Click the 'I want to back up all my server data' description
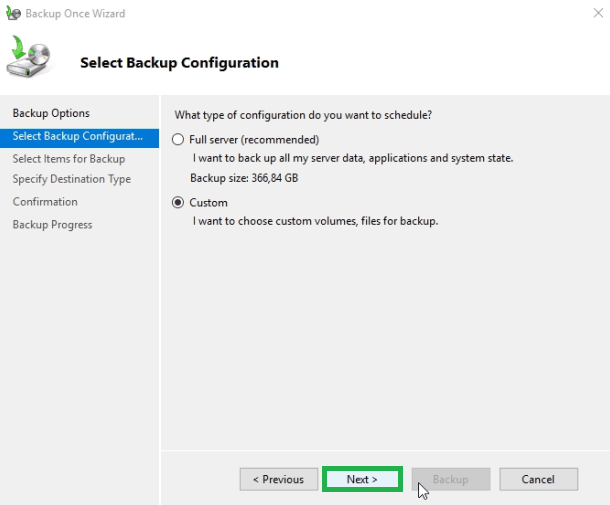Screen dimensions: 610x505 (353, 158)
